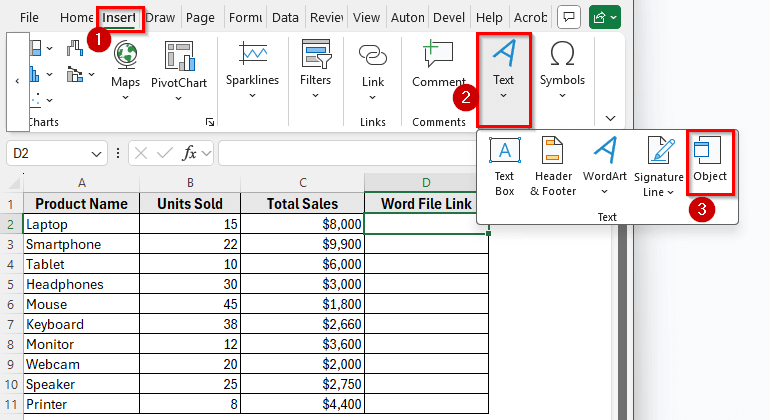Image resolution: width=770 pixels, height=420 pixels.
Task: Select the Printer cell
Action: 82,404
